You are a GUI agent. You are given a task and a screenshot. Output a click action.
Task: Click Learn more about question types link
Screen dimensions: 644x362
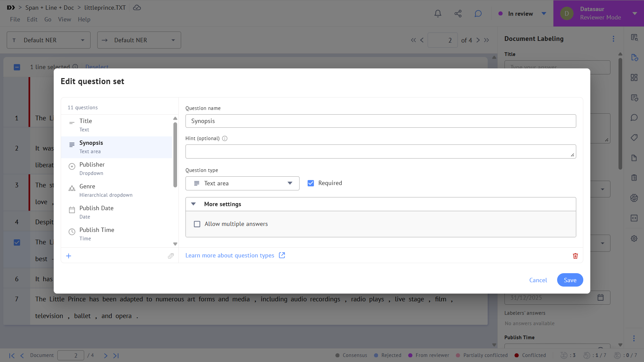[230, 255]
